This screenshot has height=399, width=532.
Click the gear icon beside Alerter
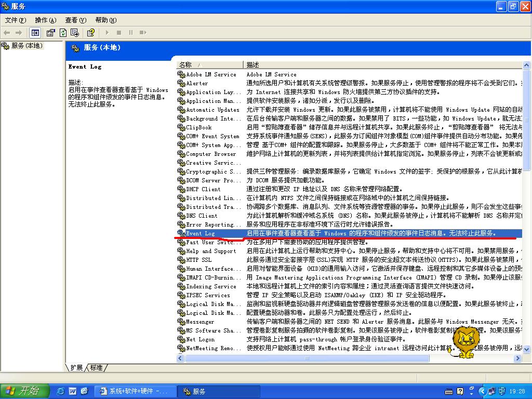click(181, 83)
